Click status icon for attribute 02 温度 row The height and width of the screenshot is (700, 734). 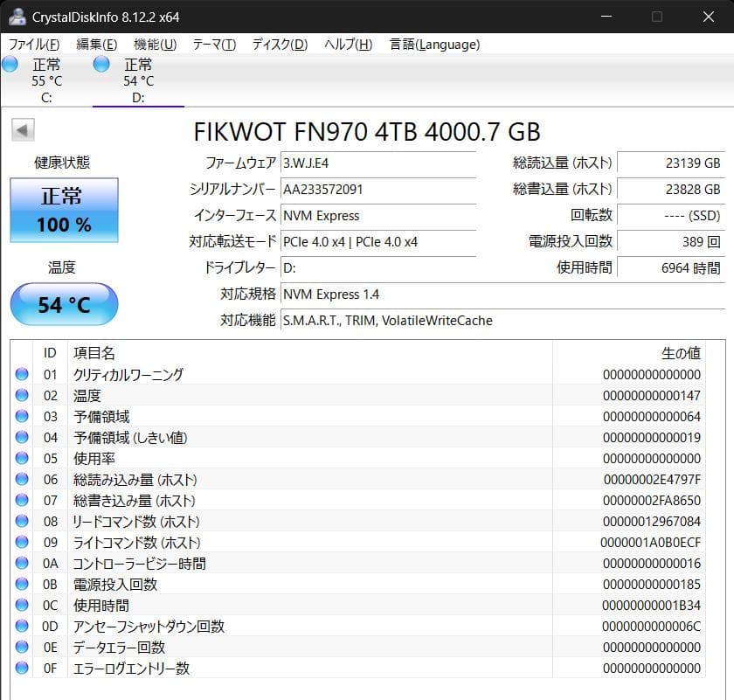tap(22, 395)
